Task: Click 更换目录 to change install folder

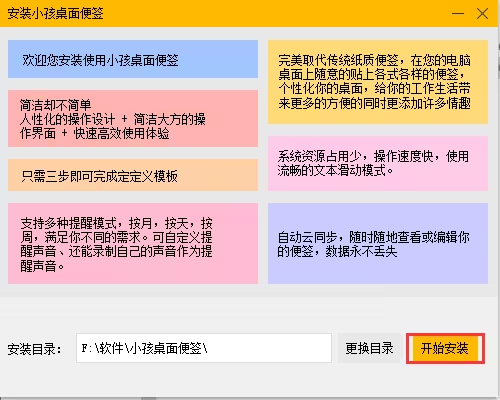Action: point(369,348)
